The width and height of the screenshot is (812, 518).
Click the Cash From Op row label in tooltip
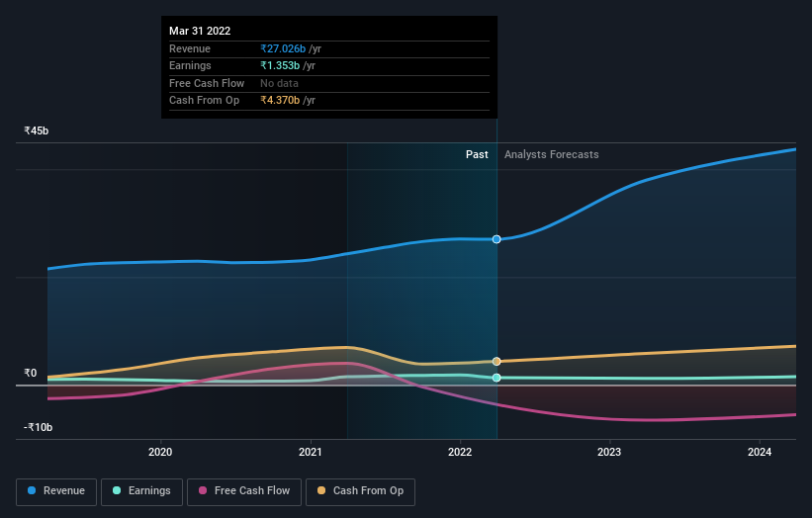[204, 101]
